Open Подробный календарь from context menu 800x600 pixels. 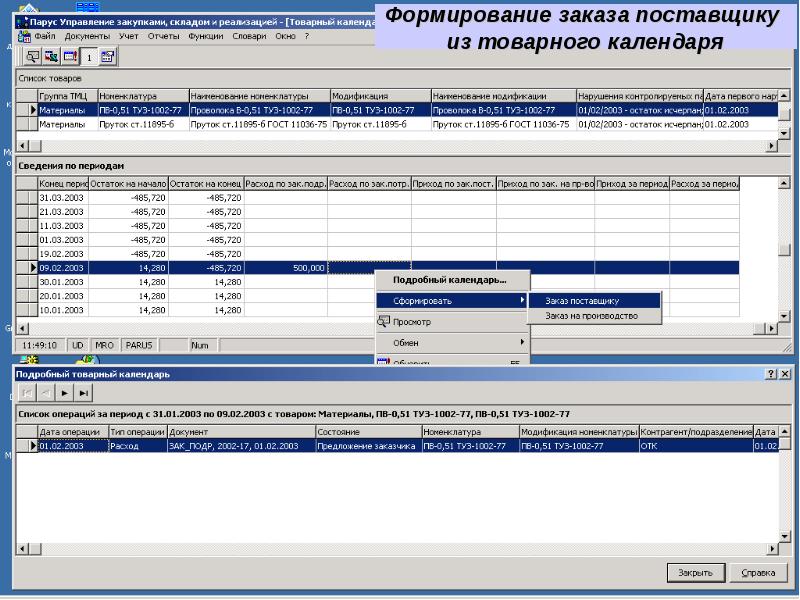tap(449, 279)
